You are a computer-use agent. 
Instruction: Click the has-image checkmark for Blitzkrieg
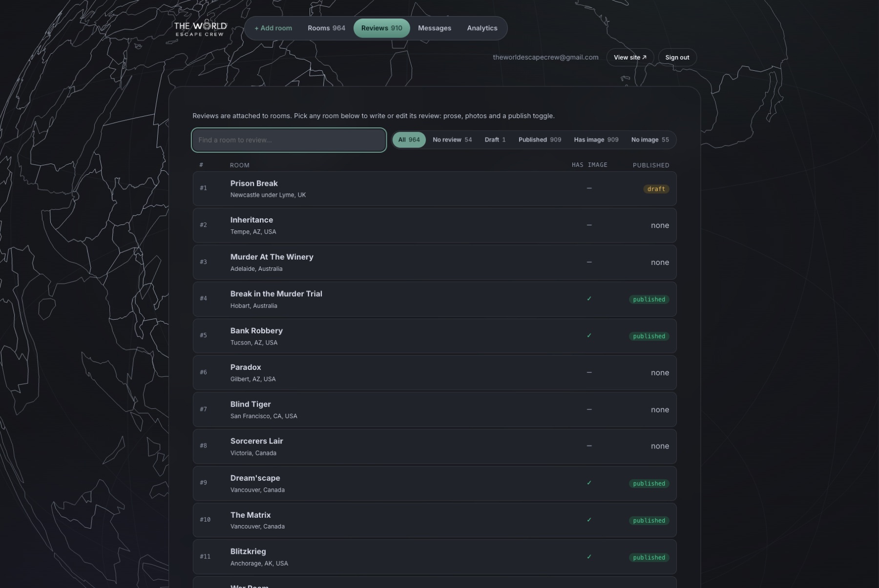click(x=589, y=557)
